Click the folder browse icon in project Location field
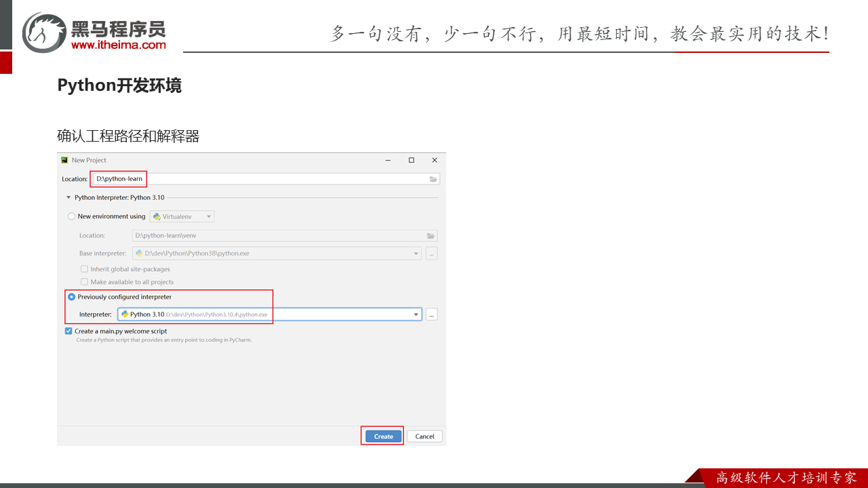The width and height of the screenshot is (868, 488). click(433, 179)
